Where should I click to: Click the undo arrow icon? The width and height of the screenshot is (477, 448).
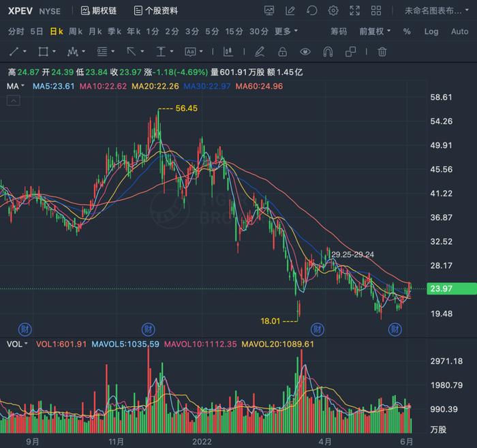[312, 11]
